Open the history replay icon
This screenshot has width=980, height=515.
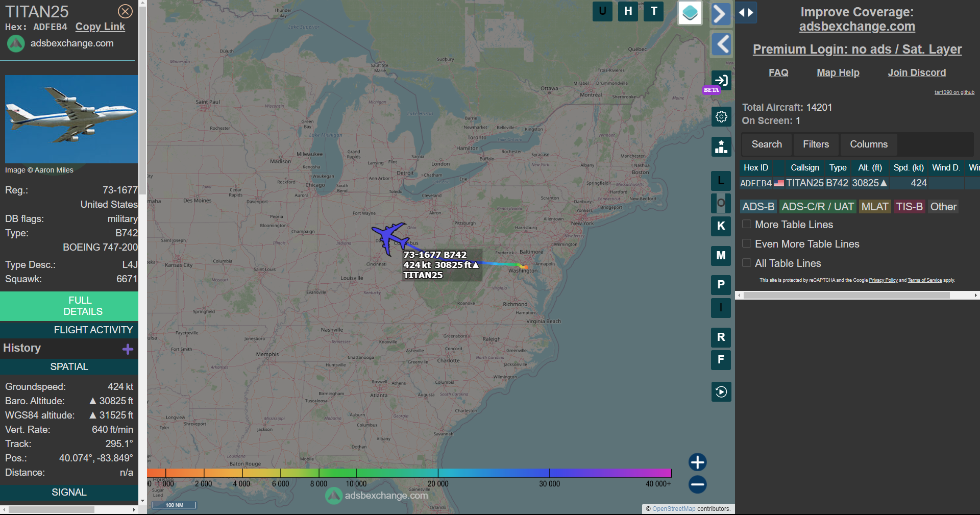point(721,392)
